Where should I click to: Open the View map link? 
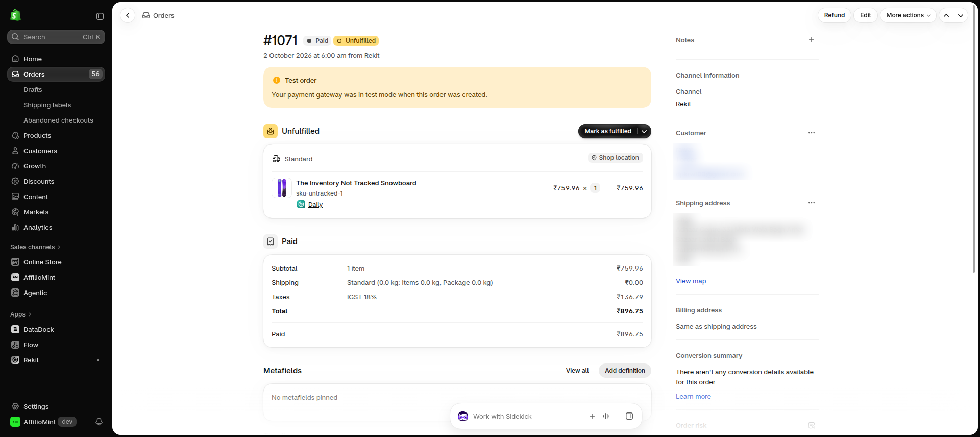click(x=691, y=281)
